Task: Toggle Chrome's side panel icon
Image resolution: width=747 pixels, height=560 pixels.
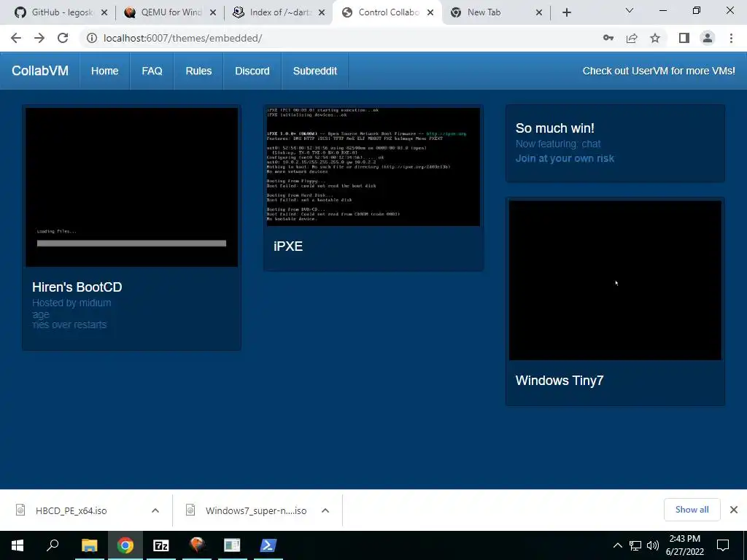Action: [x=684, y=38]
